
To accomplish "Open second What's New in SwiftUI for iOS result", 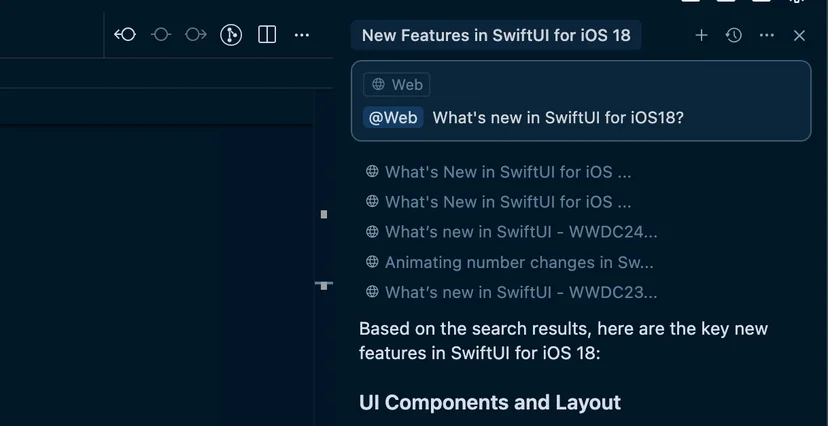I will click(x=507, y=202).
